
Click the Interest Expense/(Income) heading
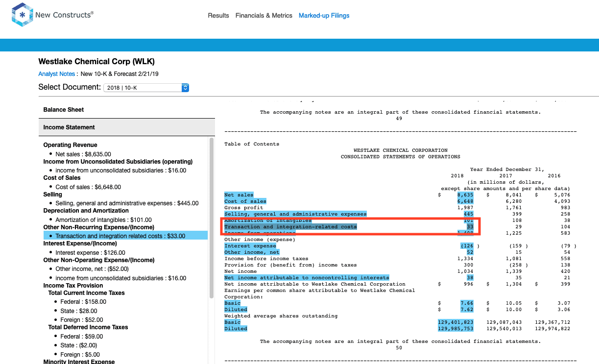point(80,243)
